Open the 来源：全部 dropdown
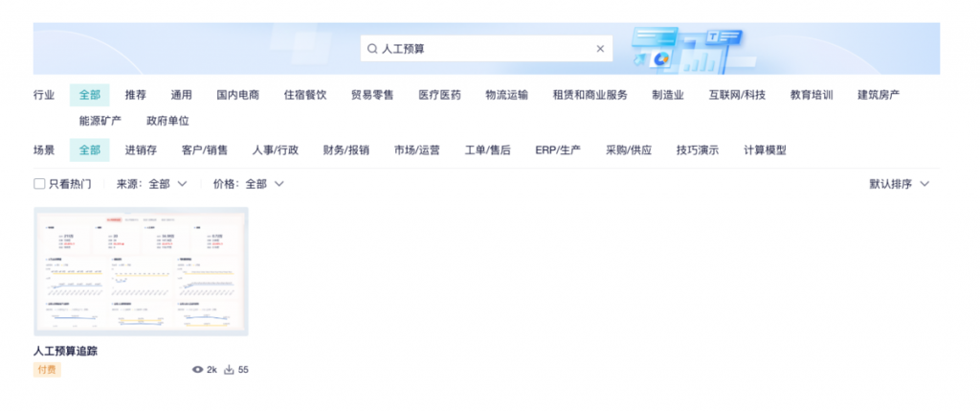 point(152,184)
